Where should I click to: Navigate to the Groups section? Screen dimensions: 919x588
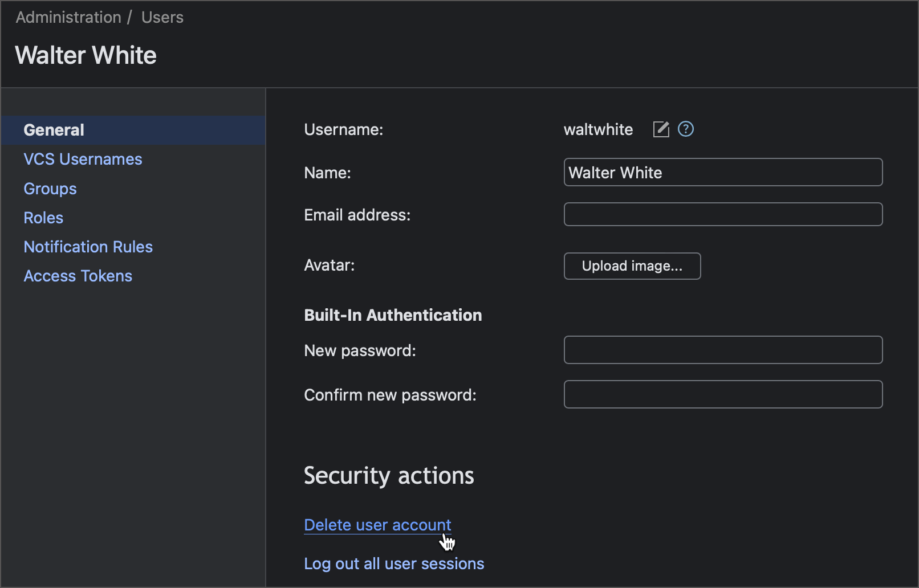tap(50, 189)
